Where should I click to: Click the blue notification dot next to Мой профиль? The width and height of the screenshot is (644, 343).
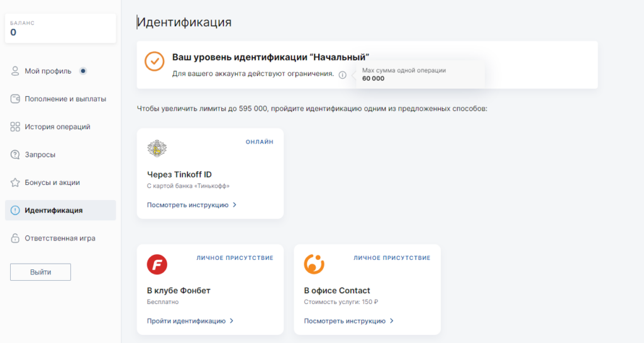coord(83,71)
